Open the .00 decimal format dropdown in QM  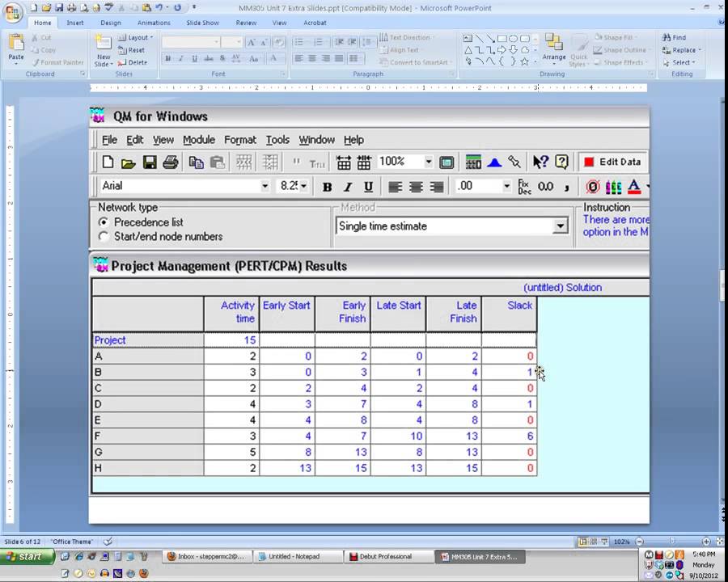pyautogui.click(x=506, y=186)
